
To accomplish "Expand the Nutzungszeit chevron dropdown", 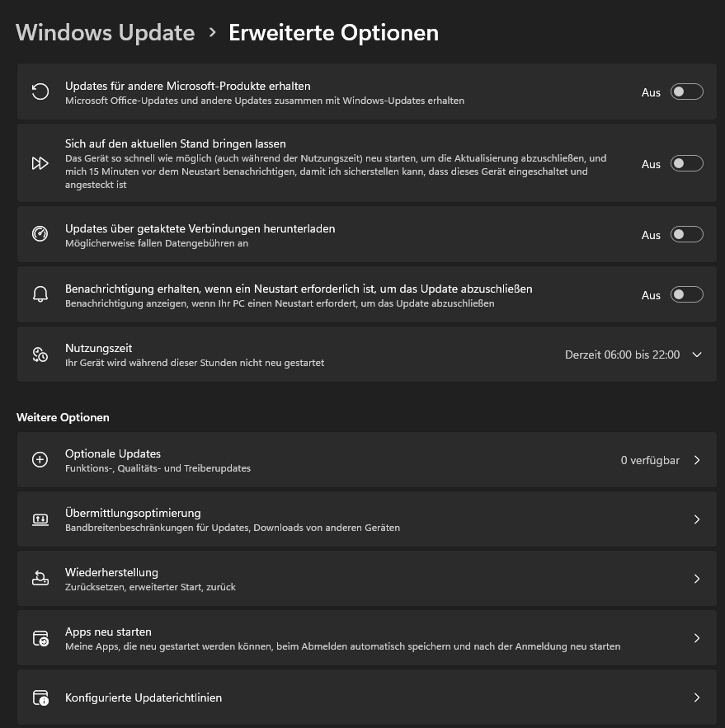I will pyautogui.click(x=697, y=355).
